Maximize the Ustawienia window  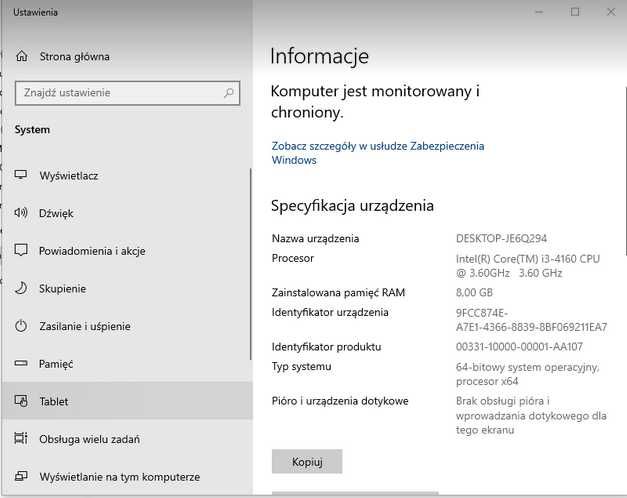(x=575, y=12)
